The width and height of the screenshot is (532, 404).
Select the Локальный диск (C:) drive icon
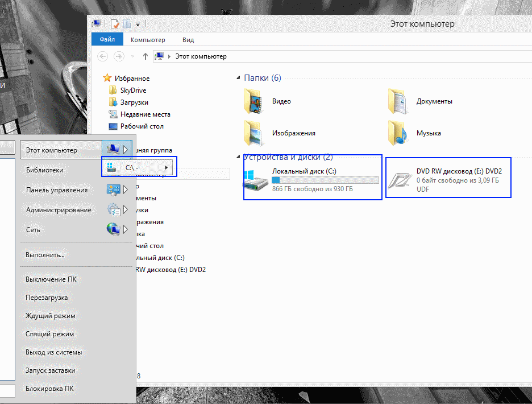255,180
